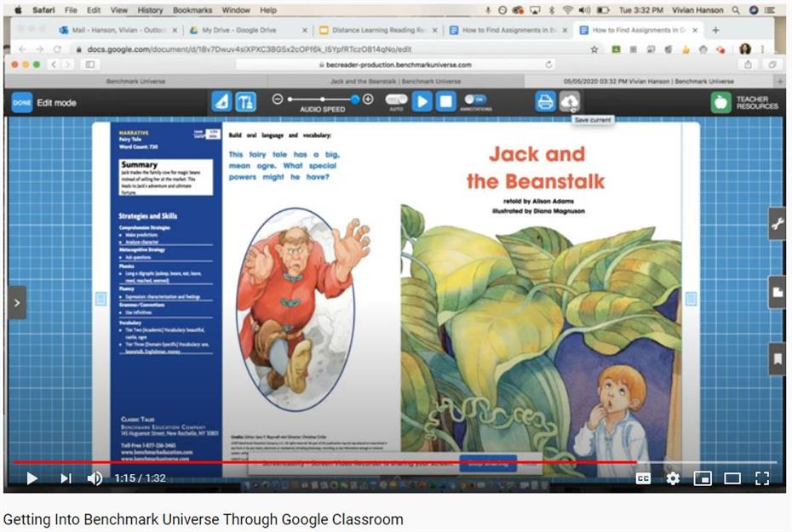Screen dimensions: 792x532
Task: Switch to Mail - Hanson, Vivian tab
Action: tap(118, 31)
